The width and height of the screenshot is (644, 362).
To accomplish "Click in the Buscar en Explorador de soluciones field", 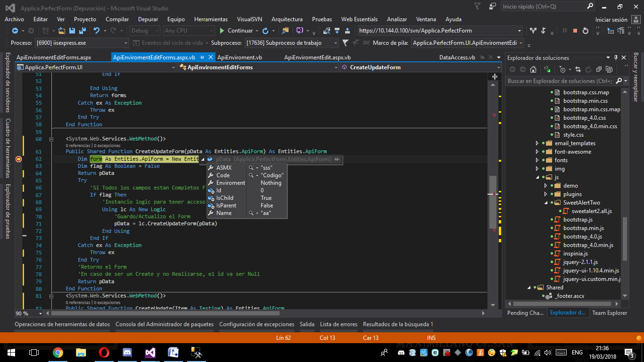I will pos(561,81).
